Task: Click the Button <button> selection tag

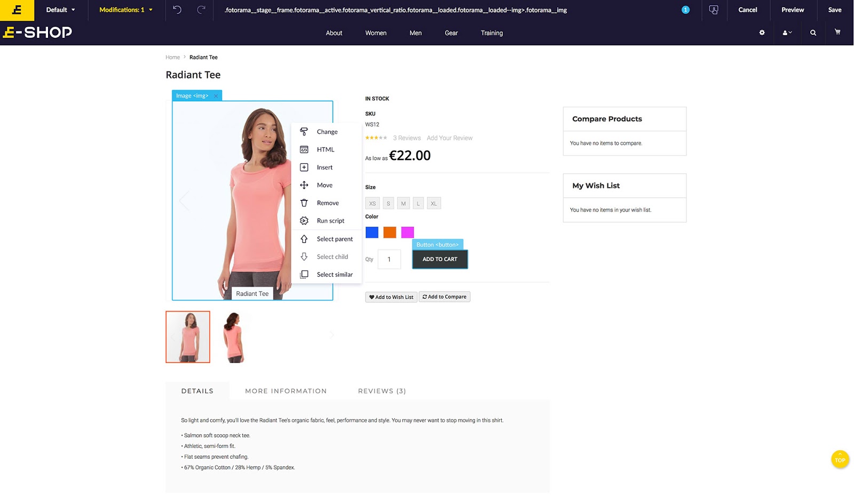Action: tap(438, 245)
